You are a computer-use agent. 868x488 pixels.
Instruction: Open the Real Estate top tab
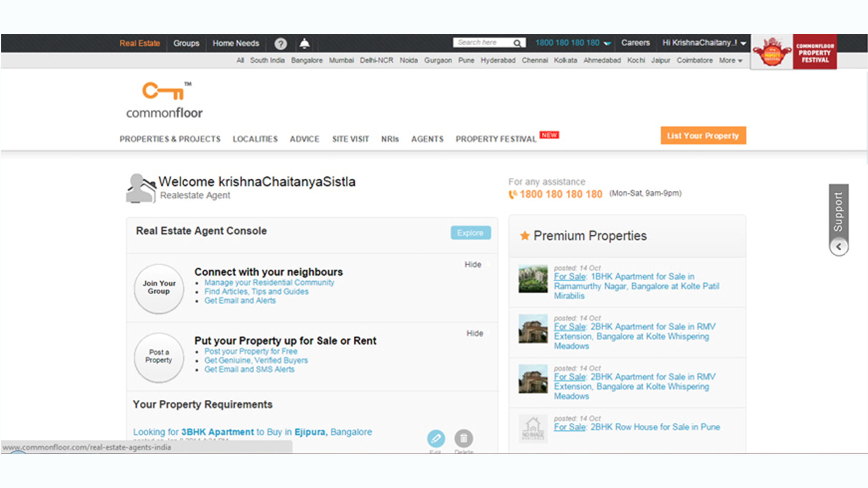click(x=140, y=43)
